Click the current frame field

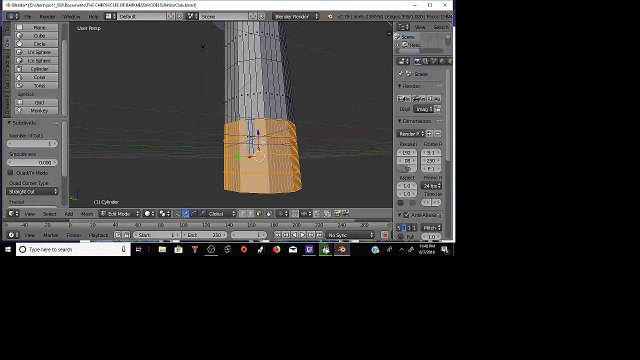(x=249, y=235)
